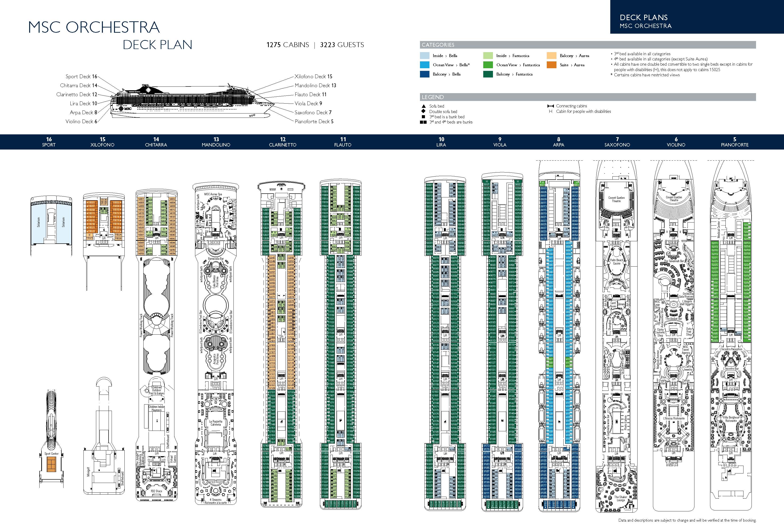Select the 11 FLAUTO deck header
Image resolution: width=784 pixels, height=532 pixels.
point(343,142)
